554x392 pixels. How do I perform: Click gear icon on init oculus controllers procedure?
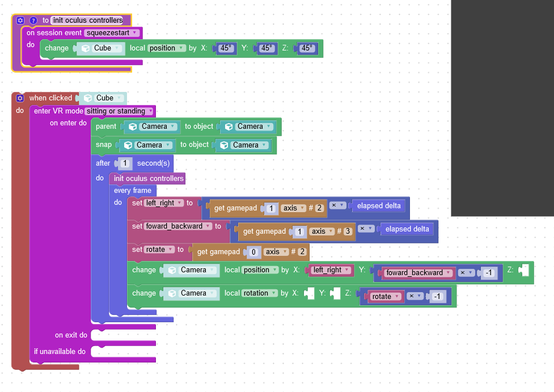tap(20, 20)
